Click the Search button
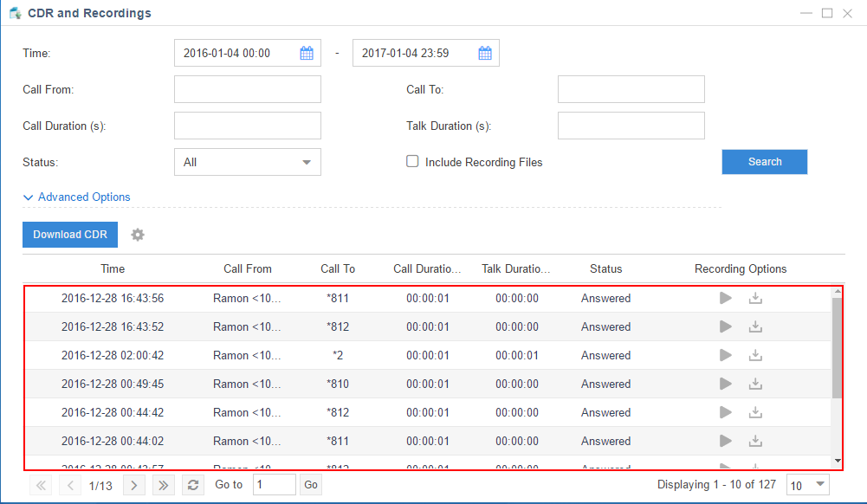867x504 pixels. pyautogui.click(x=764, y=162)
